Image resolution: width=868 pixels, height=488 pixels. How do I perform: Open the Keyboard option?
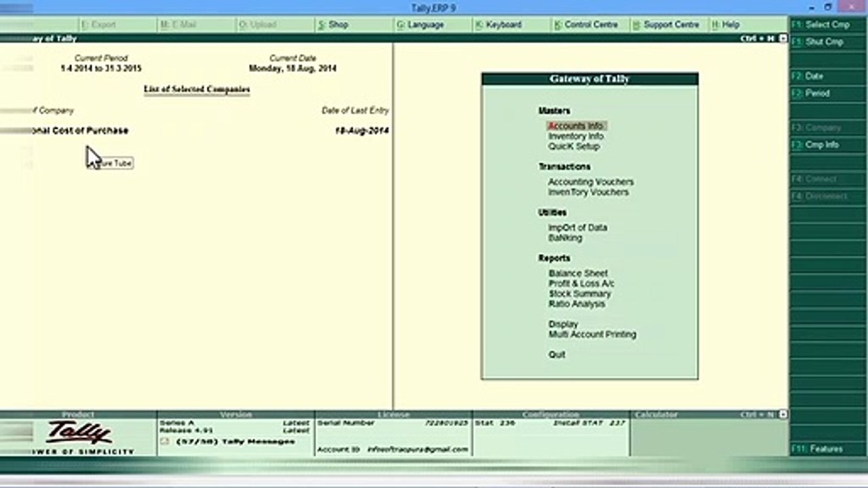(x=511, y=24)
